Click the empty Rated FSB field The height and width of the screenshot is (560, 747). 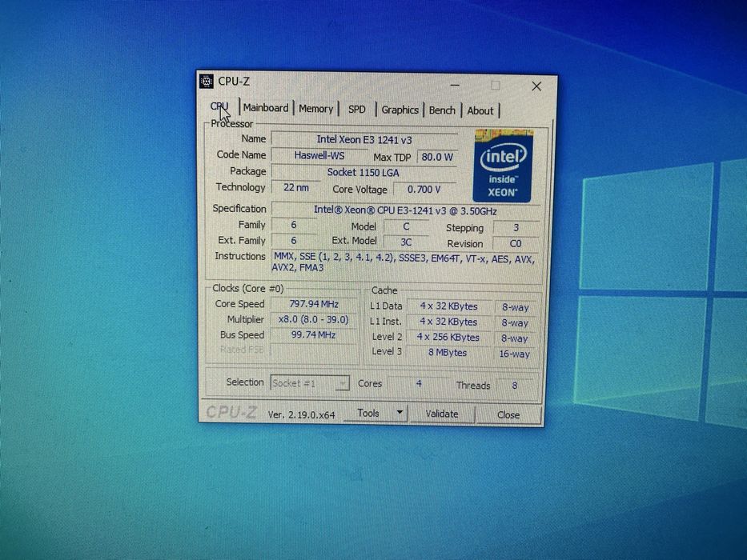[314, 350]
